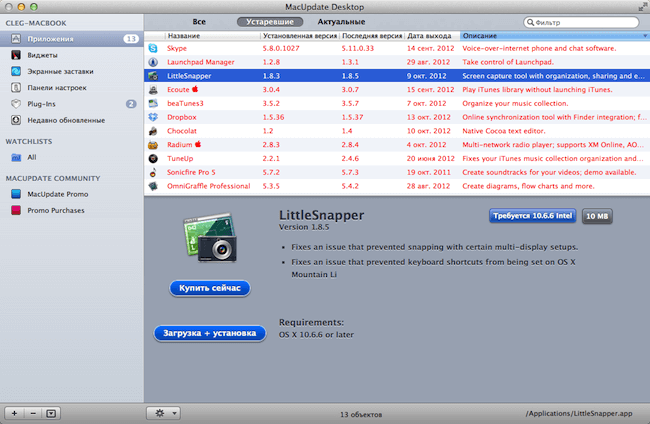This screenshot has width=650, height=424.
Task: Select the beaTunes3 row name
Action: tap(185, 103)
